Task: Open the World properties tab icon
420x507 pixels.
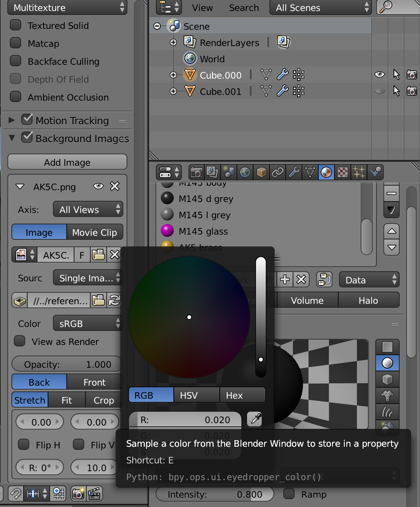Action: pyautogui.click(x=245, y=172)
